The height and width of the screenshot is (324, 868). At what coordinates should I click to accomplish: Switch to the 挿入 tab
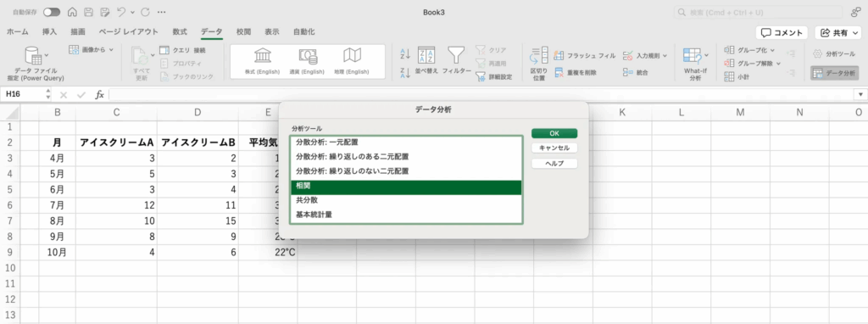(50, 32)
